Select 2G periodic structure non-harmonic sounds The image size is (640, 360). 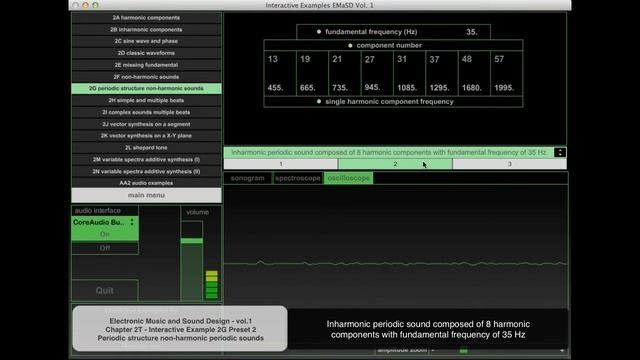pyautogui.click(x=147, y=89)
